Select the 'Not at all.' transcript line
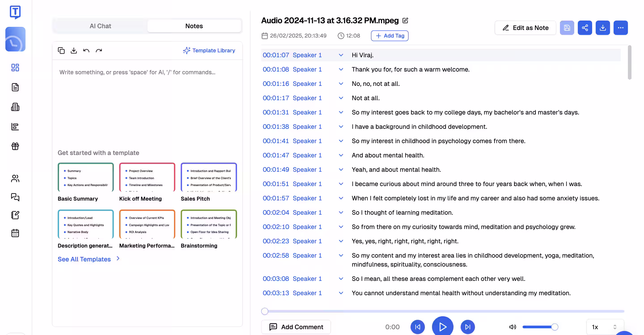Viewport: 644px width, 335px height. [366, 98]
